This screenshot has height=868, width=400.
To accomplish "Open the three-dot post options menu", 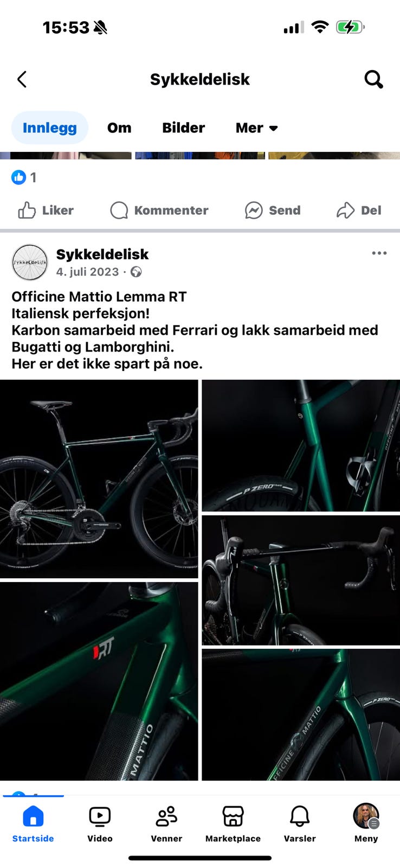I will (379, 253).
